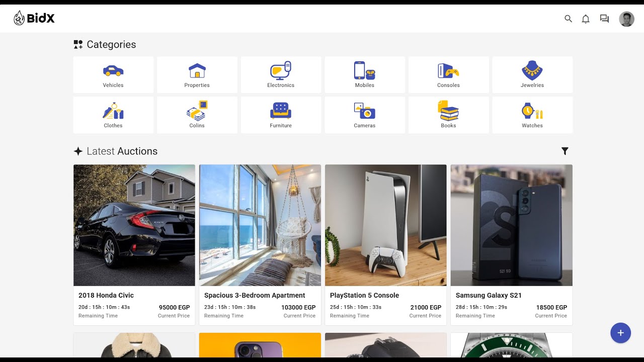Click the PlayStation 5 Console title
This screenshot has width=644, height=362.
[364, 295]
